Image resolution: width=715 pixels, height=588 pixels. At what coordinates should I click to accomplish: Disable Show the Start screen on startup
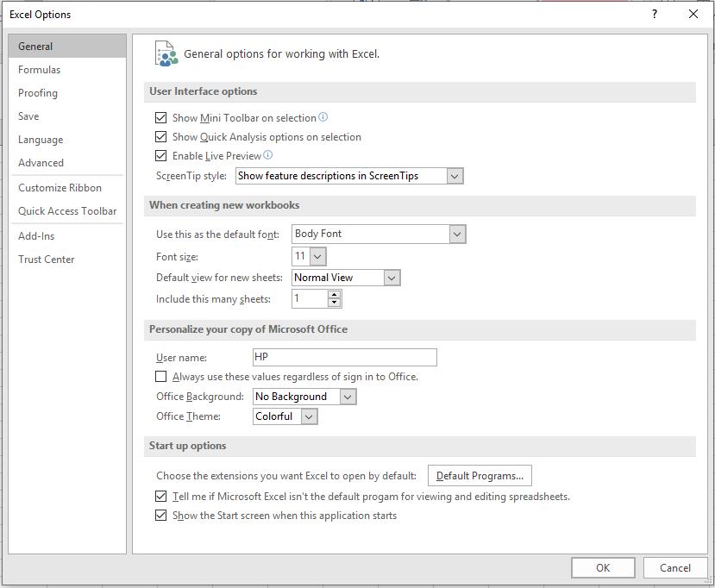tap(160, 515)
